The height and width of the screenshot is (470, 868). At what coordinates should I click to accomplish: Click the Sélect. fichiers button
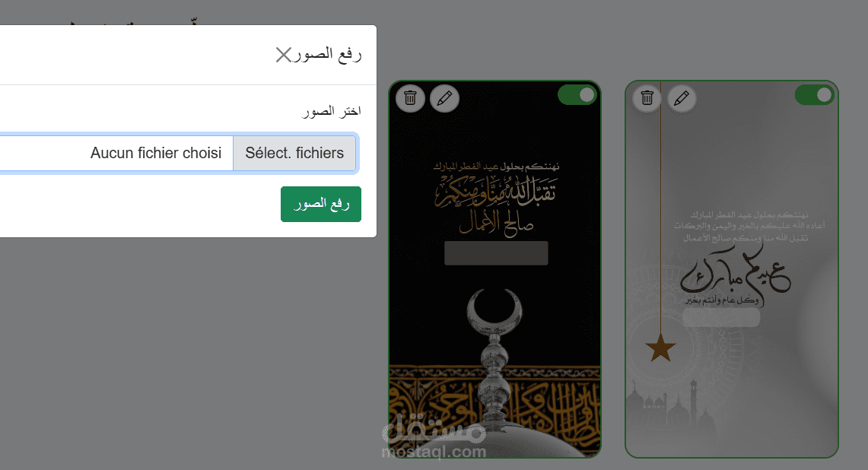[294, 153]
